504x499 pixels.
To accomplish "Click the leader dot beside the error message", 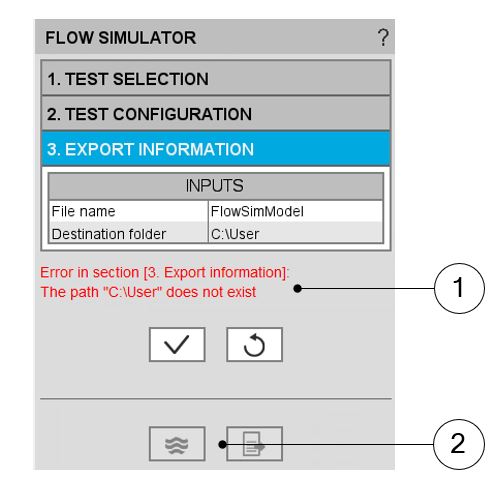I will [x=297, y=288].
